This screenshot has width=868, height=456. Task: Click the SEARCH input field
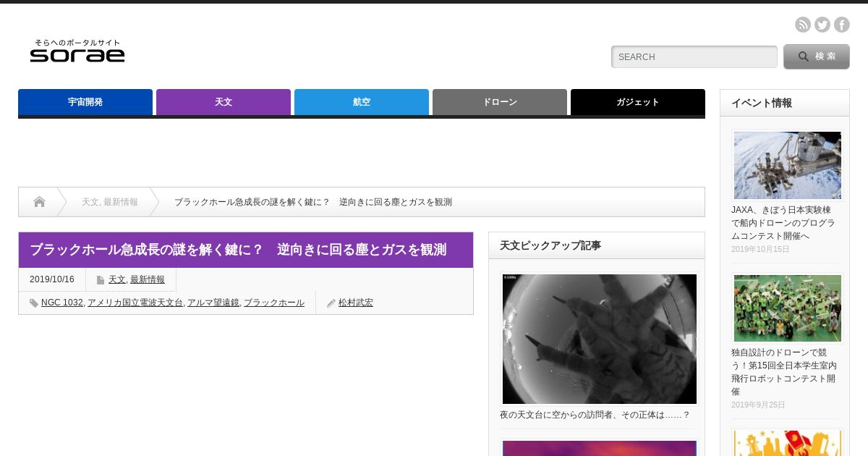point(694,56)
